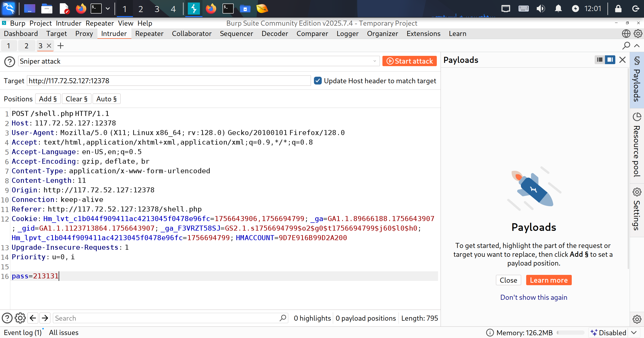Click the memory usage progress bar
Viewport: 644px width, 338px height.
[x=570, y=332]
